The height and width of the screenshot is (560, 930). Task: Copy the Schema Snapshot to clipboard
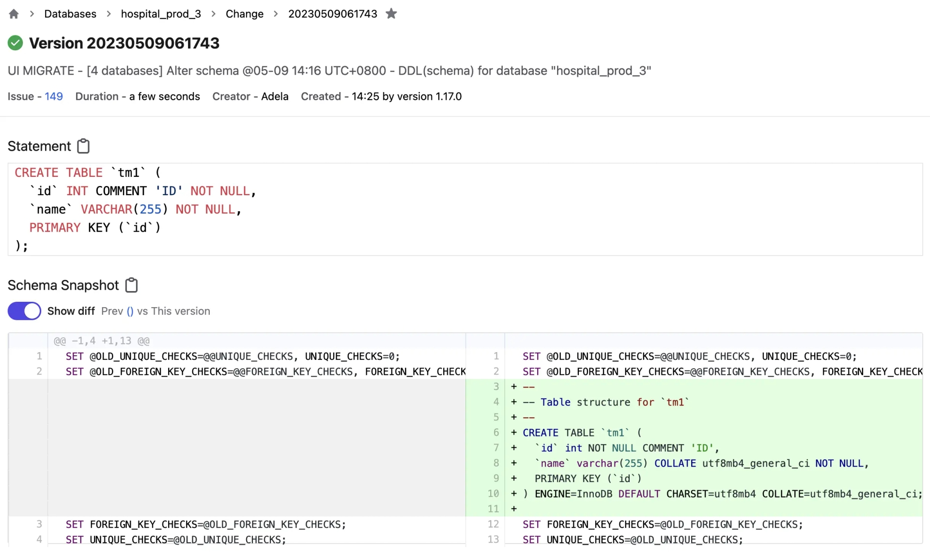tap(131, 285)
